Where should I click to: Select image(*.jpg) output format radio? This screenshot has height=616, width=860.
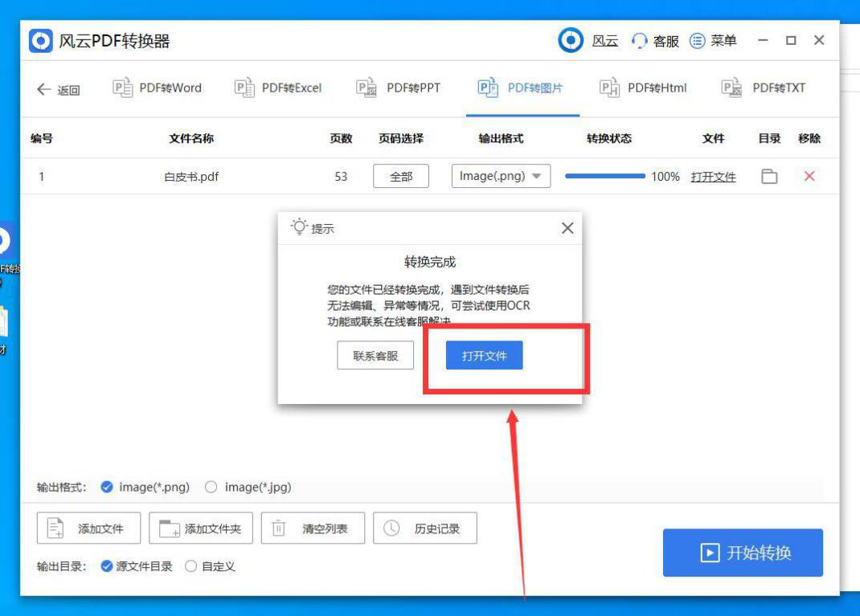coord(211,487)
